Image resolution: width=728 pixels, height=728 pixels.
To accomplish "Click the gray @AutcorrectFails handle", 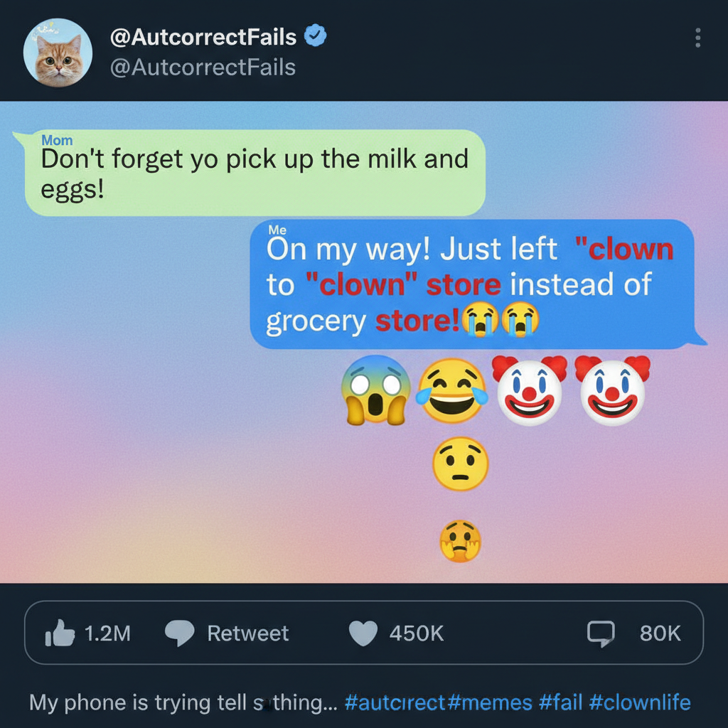I will [x=203, y=68].
